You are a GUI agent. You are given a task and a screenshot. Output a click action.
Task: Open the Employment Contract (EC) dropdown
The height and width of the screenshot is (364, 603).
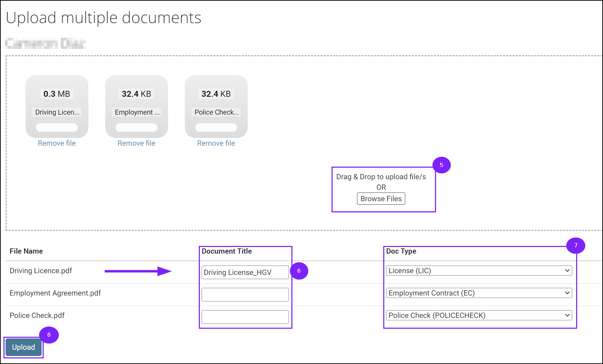pyautogui.click(x=479, y=293)
